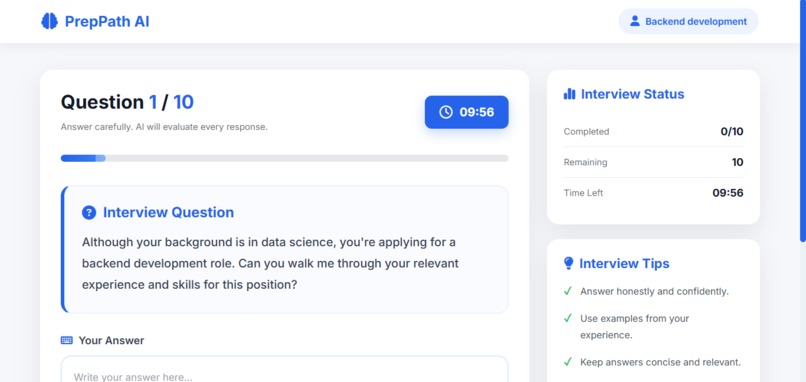Click the 'Question 1 / 10' heading
This screenshot has height=382, width=806.
tap(127, 102)
